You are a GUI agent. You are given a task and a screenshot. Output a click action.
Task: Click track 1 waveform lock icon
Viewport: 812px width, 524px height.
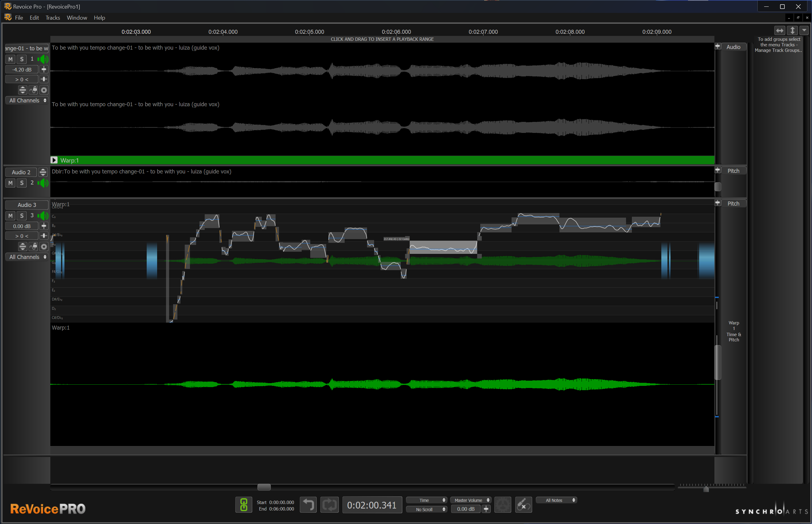pos(33,90)
